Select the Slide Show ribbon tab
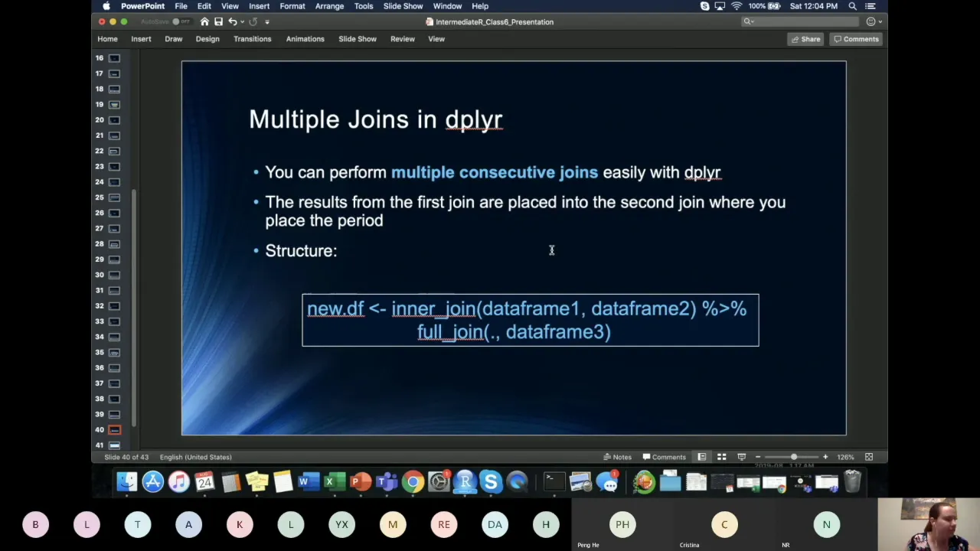The height and width of the screenshot is (551, 980). [358, 39]
